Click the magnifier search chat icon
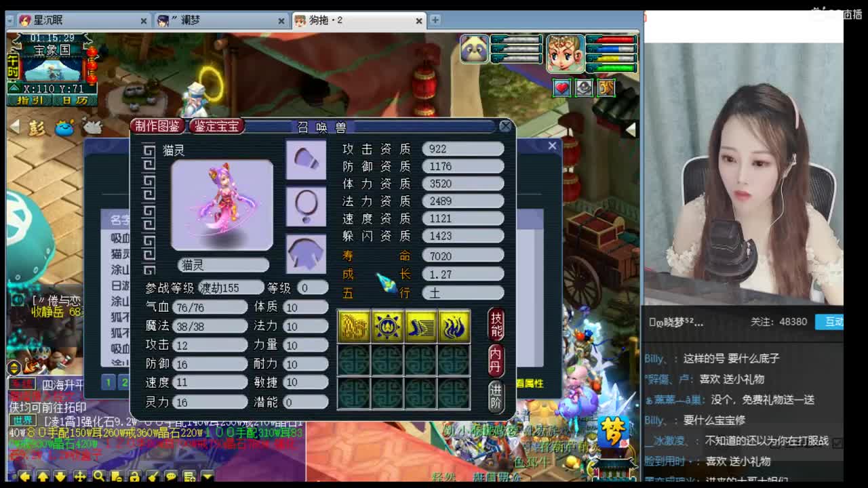 [x=98, y=476]
